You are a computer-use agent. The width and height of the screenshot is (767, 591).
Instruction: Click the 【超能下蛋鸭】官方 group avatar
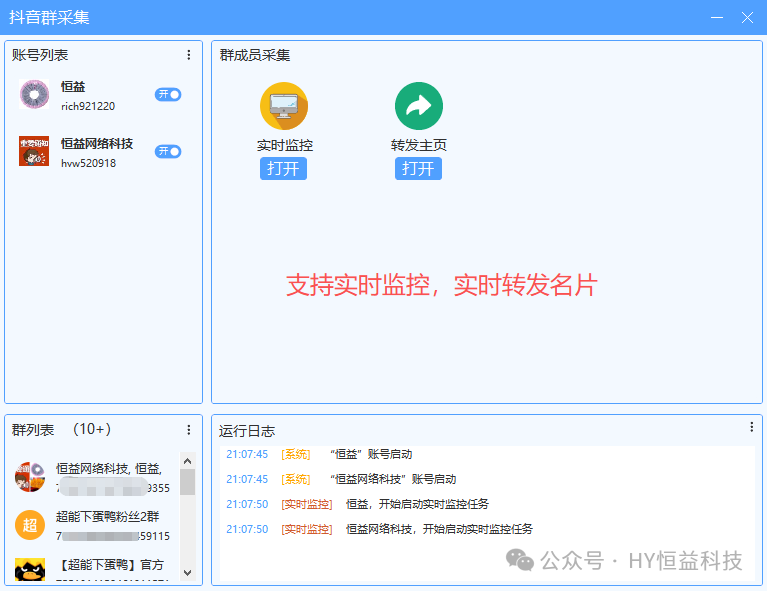(30, 569)
